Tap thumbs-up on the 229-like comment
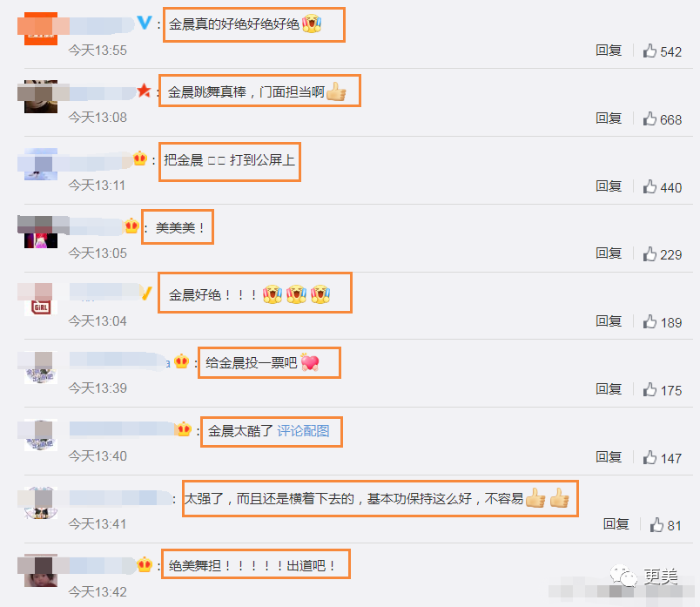Screen dimensions: 700x607 [650, 254]
